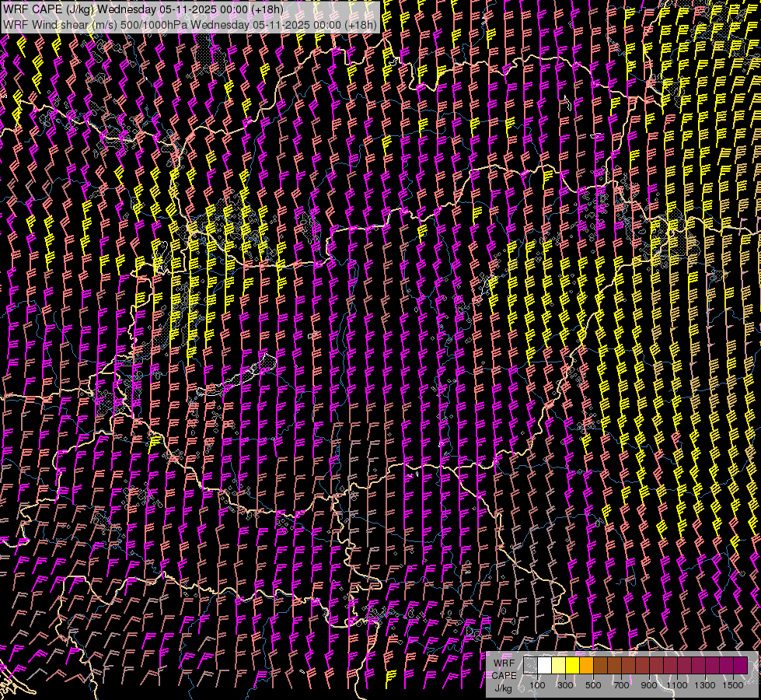Click the final purple swatch above 1500
761x700 pixels.
(x=741, y=665)
